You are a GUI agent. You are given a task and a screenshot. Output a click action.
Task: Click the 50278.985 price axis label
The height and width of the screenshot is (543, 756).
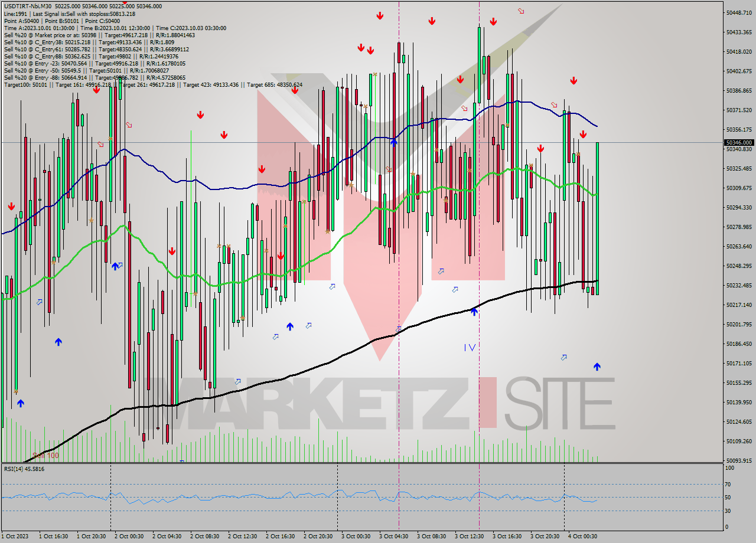(x=738, y=227)
